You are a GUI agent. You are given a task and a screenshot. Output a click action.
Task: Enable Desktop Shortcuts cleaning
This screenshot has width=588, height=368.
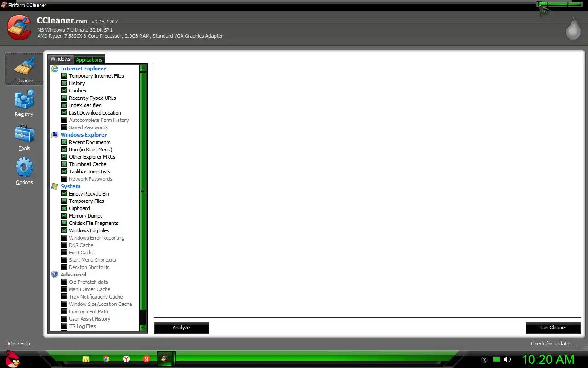point(64,267)
